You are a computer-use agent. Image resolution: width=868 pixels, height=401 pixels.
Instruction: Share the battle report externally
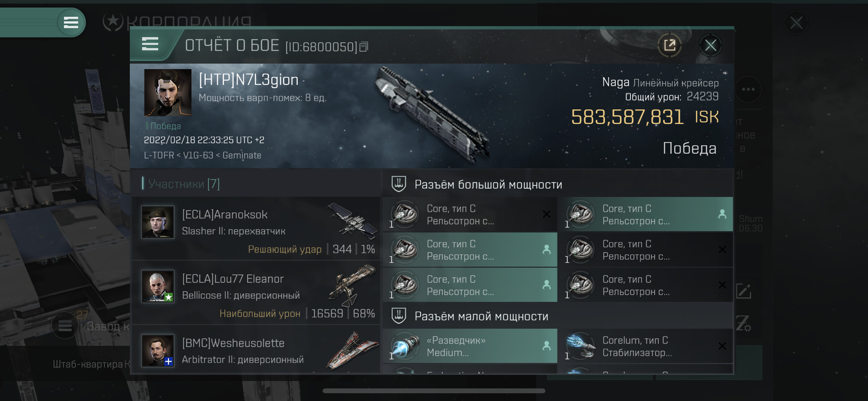click(669, 45)
